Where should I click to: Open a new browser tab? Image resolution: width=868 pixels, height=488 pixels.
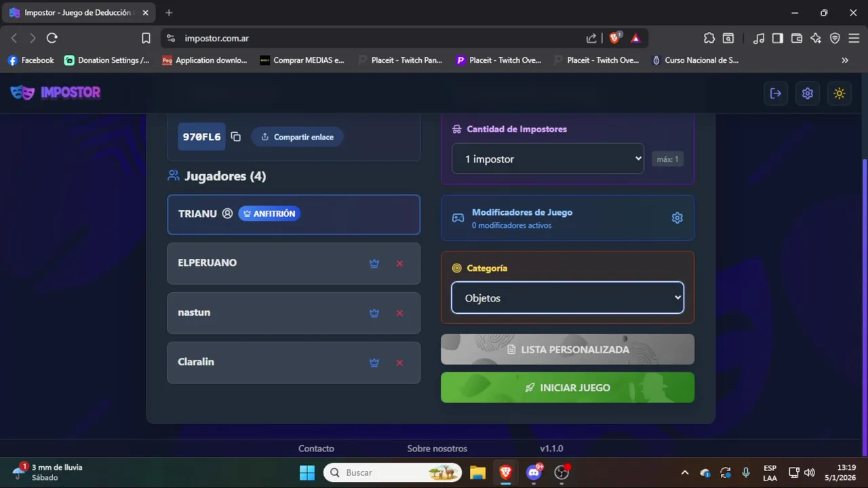point(169,13)
